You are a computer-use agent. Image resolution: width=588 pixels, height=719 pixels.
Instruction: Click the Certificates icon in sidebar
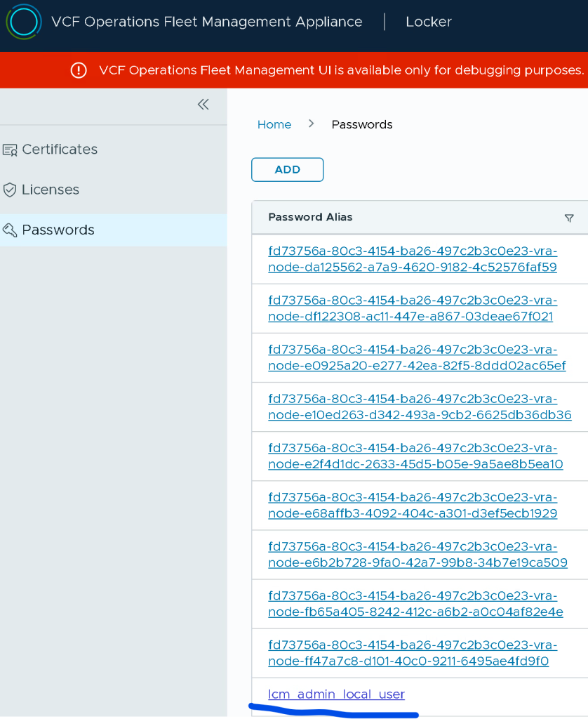[10, 150]
